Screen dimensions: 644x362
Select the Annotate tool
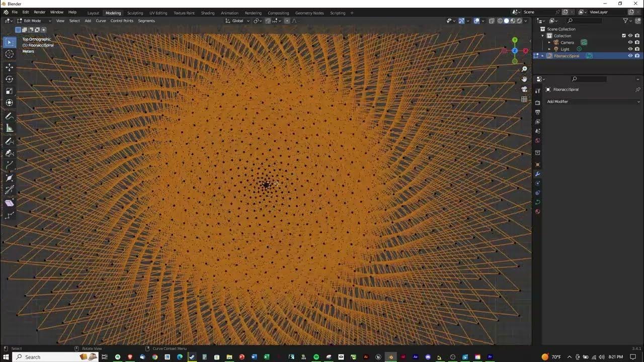click(10, 116)
